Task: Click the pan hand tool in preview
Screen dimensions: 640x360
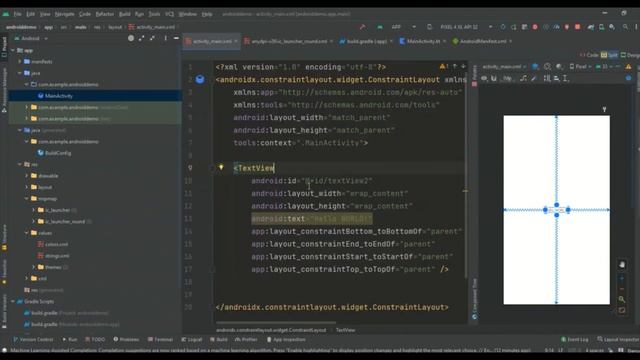Action: click(622, 264)
